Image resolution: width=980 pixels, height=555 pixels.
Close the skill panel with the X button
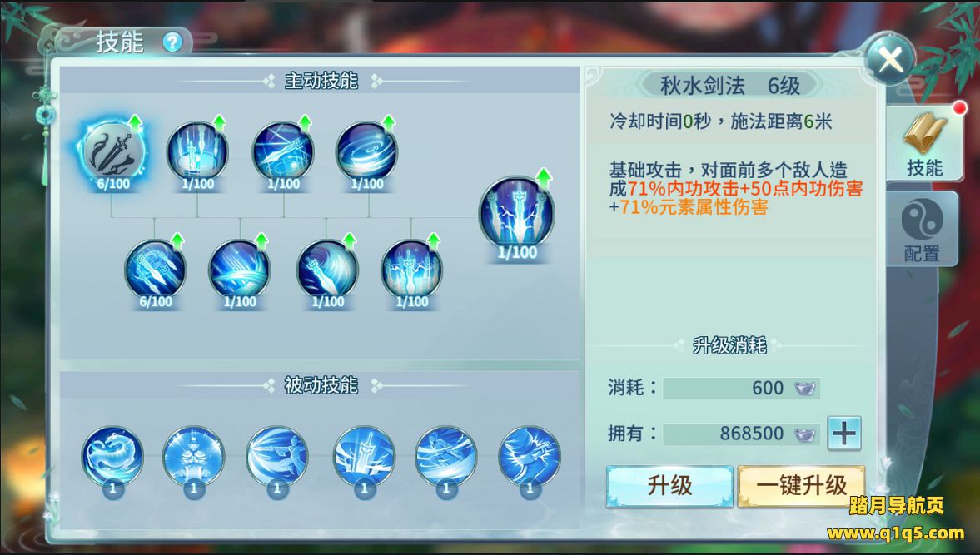click(890, 60)
